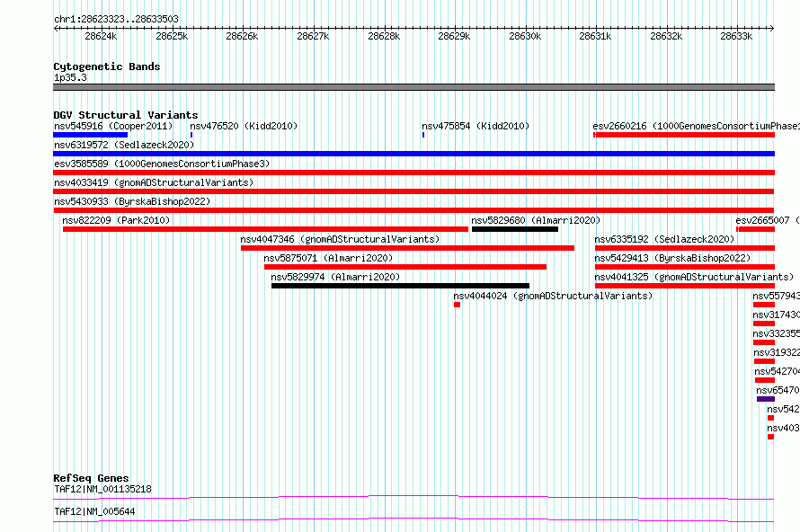This screenshot has height=532, width=800.
Task: Click the nsv822209 (Park2010) red bar
Action: coord(265,229)
